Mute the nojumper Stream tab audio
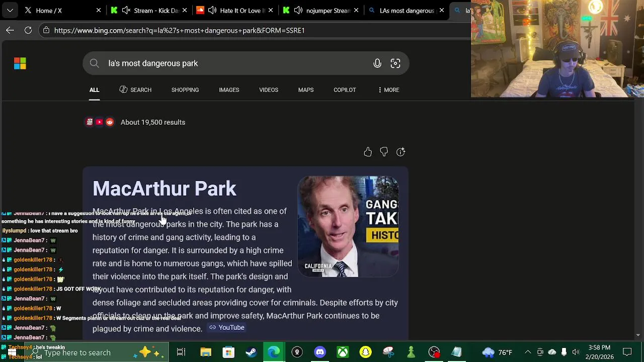Image resolution: width=644 pixels, height=362 pixels. coord(298,10)
